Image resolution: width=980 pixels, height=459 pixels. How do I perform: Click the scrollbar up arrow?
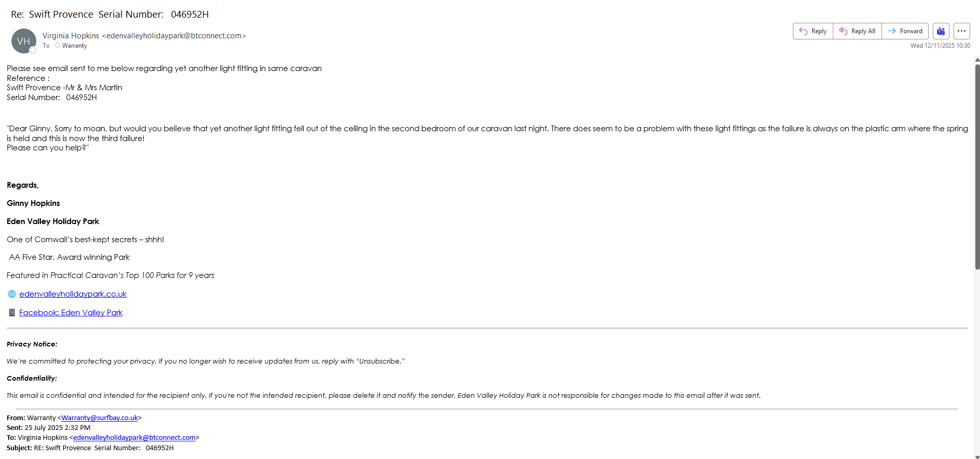[977, 60]
